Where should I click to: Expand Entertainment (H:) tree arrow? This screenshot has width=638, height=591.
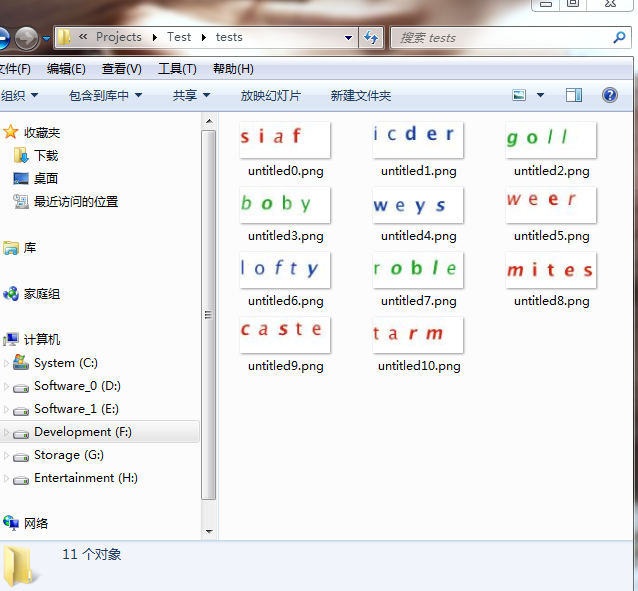[6, 478]
